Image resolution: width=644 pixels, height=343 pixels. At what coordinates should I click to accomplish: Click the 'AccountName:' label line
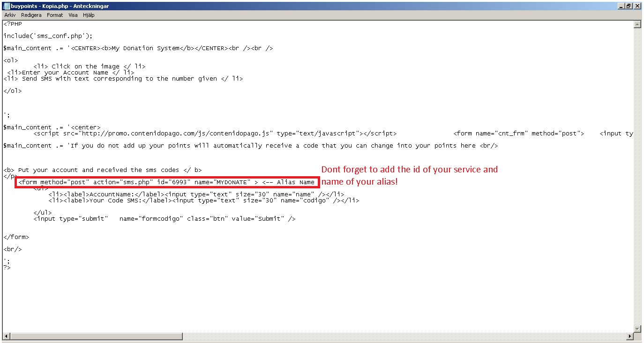(196, 194)
